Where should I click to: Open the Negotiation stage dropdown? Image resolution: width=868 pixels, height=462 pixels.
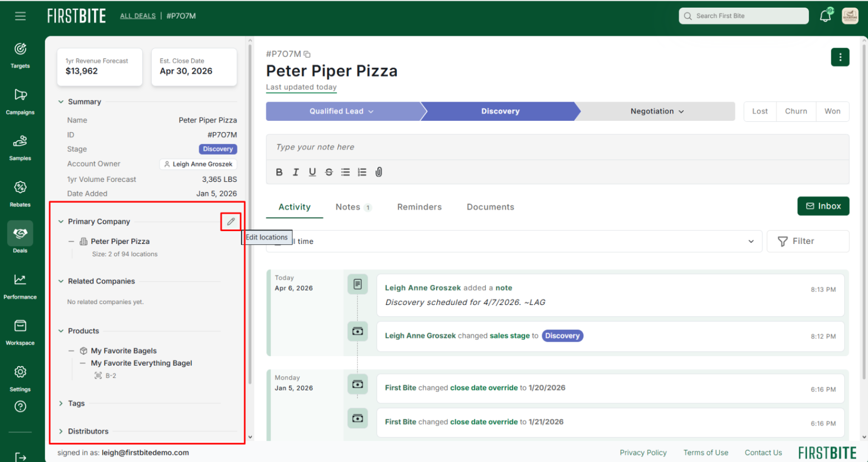(x=681, y=112)
